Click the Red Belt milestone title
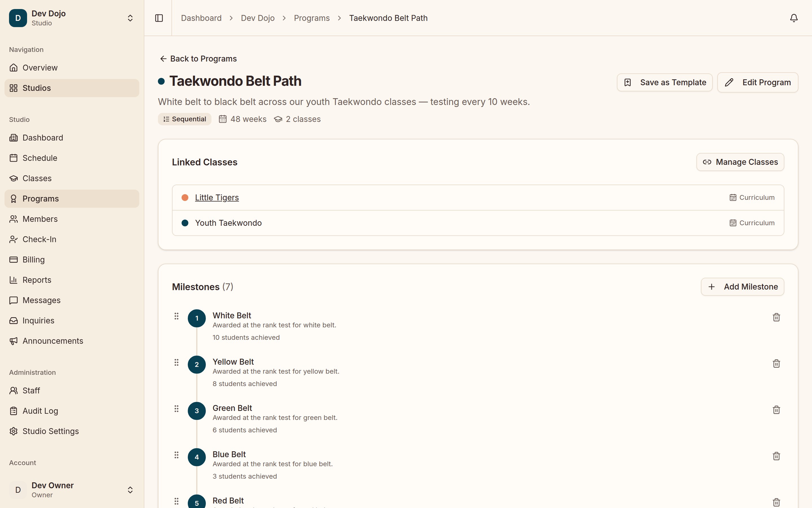The width and height of the screenshot is (812, 508). click(228, 501)
